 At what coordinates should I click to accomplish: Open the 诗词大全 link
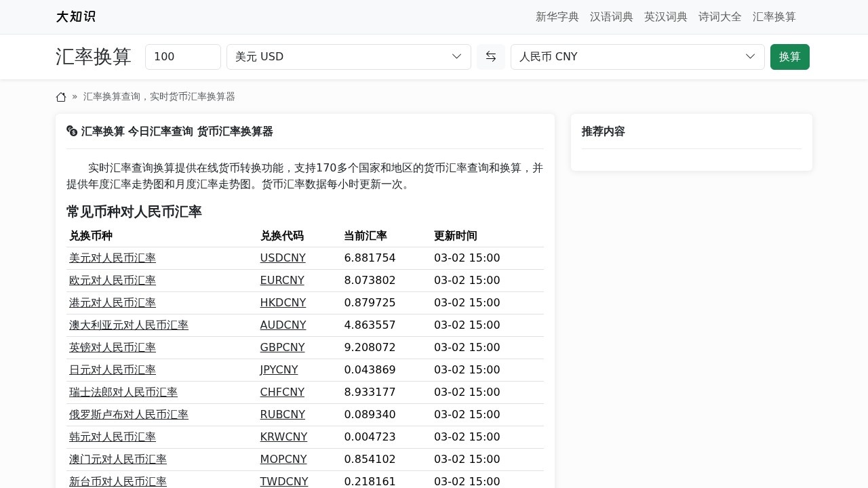point(719,17)
